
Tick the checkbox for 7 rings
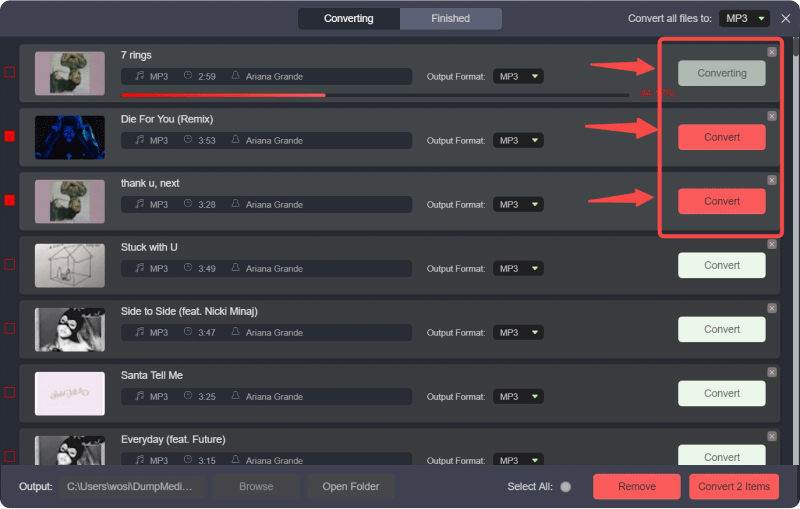coord(10,72)
